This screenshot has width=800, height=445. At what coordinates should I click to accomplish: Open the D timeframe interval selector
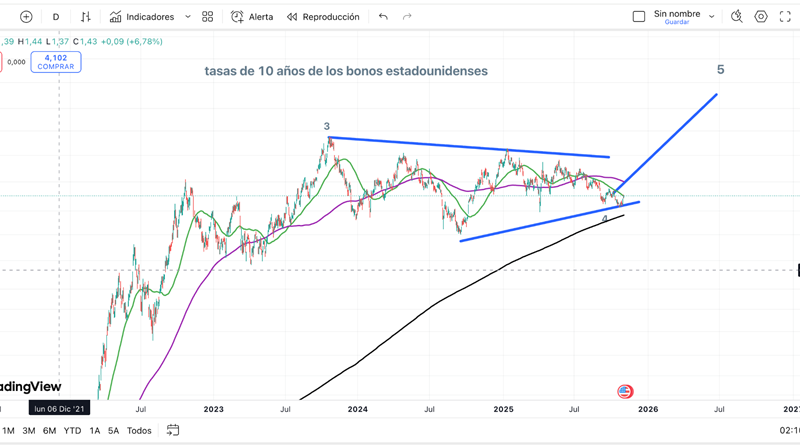56,17
